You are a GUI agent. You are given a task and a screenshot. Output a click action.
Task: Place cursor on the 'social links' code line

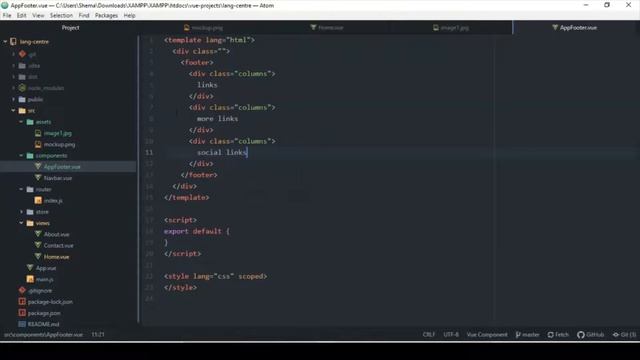222,152
